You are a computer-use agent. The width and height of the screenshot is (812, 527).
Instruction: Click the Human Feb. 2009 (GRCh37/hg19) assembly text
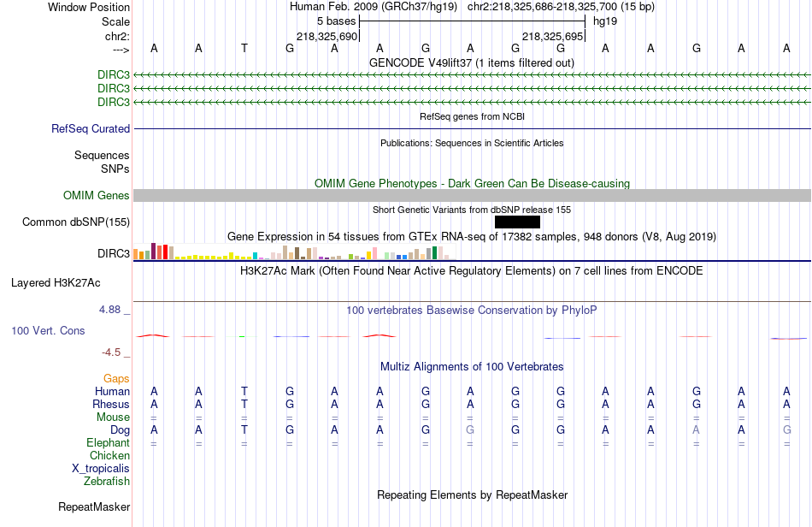click(x=374, y=7)
